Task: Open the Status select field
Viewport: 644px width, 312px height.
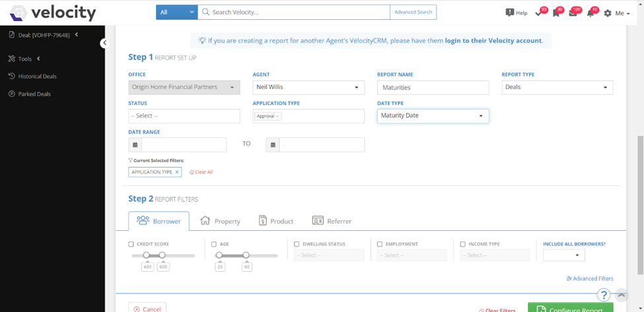Action: coord(184,116)
